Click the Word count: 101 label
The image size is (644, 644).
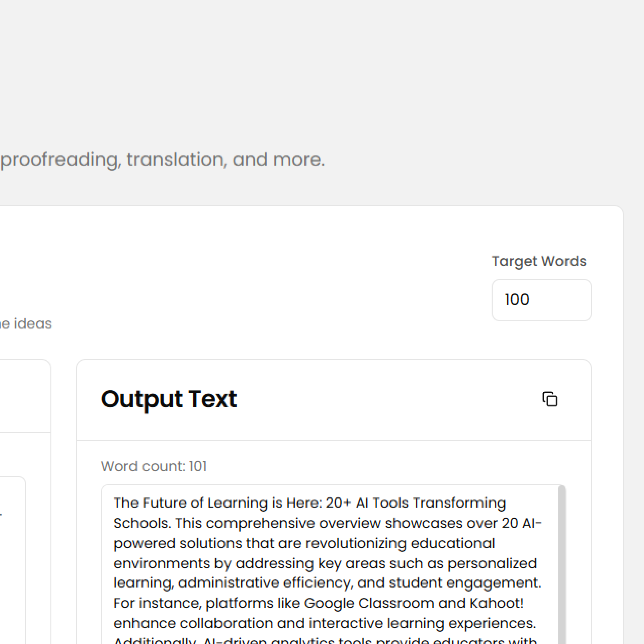(x=154, y=466)
